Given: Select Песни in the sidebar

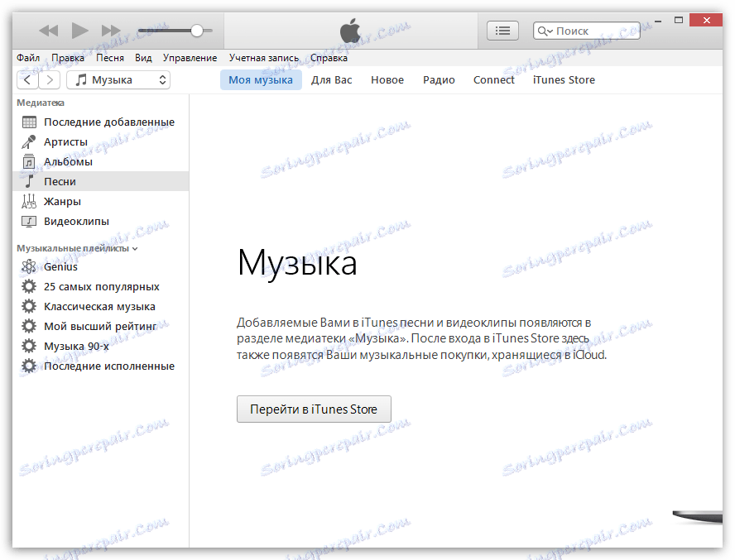Looking at the screenshot, I should pyautogui.click(x=101, y=181).
